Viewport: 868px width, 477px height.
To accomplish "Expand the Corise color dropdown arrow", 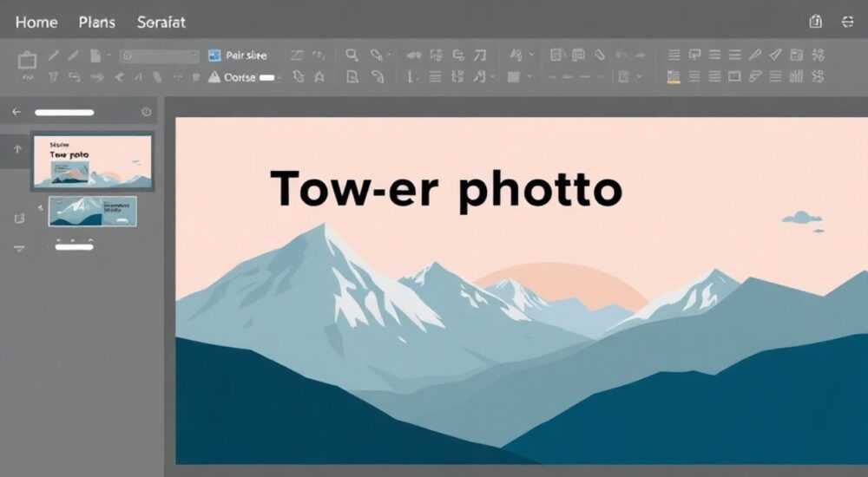I will tap(279, 77).
